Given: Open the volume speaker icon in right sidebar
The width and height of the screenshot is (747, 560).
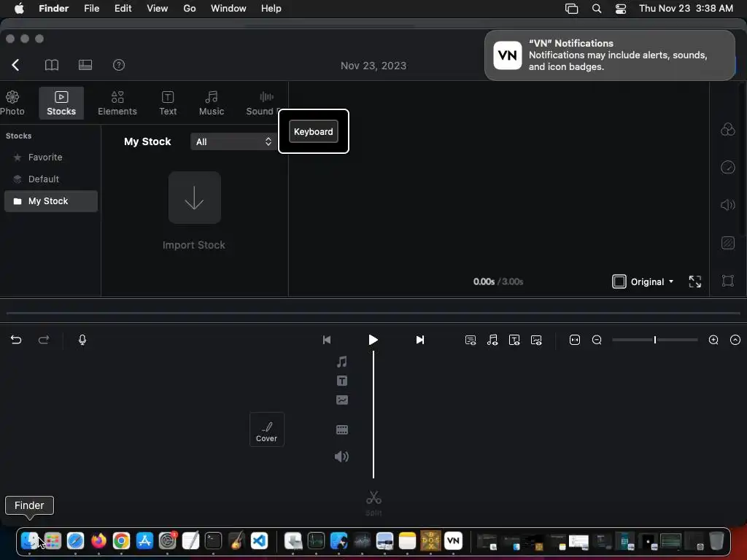Looking at the screenshot, I should pos(727,205).
